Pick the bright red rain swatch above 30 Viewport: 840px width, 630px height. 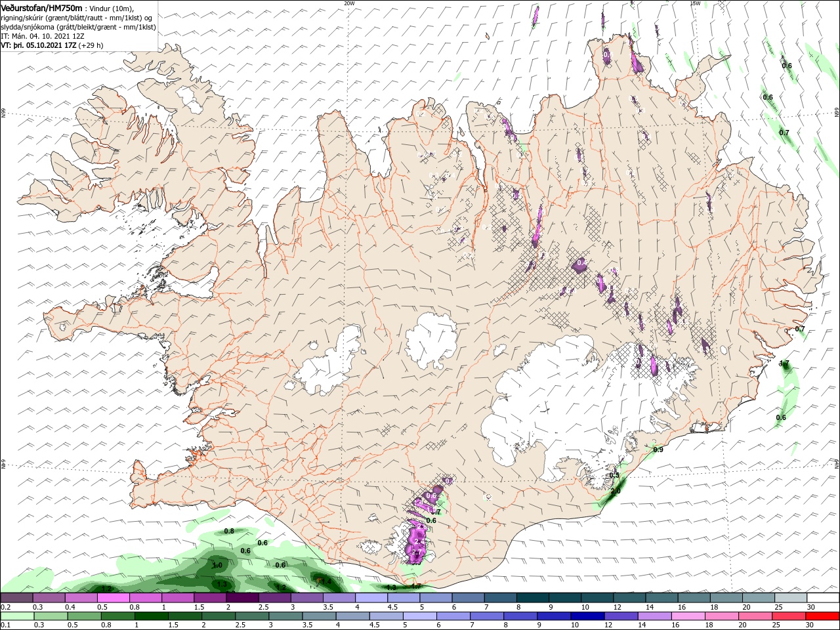822,616
